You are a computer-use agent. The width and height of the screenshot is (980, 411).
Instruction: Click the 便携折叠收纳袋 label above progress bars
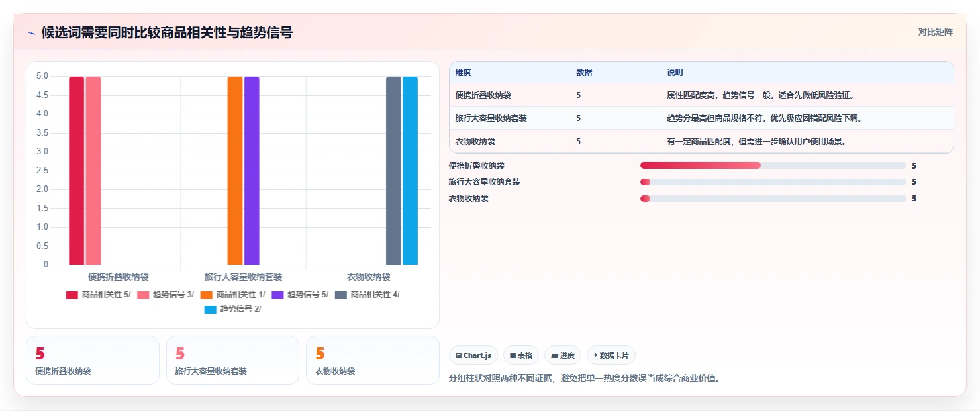point(476,166)
